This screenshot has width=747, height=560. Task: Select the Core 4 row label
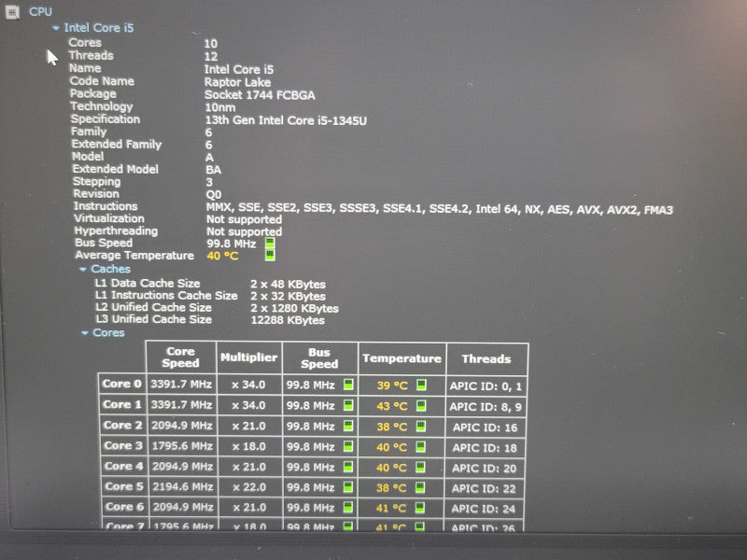[x=124, y=466]
